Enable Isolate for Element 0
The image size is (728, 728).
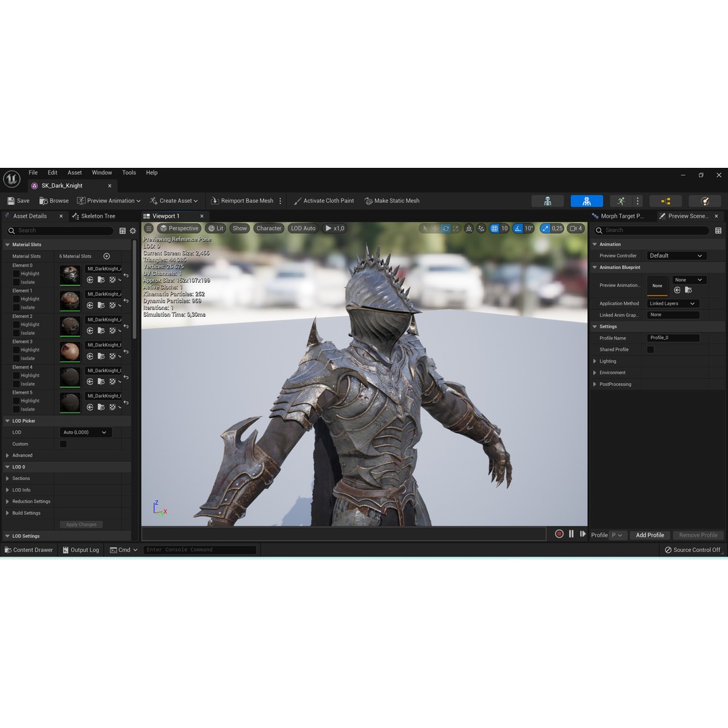[x=16, y=282]
